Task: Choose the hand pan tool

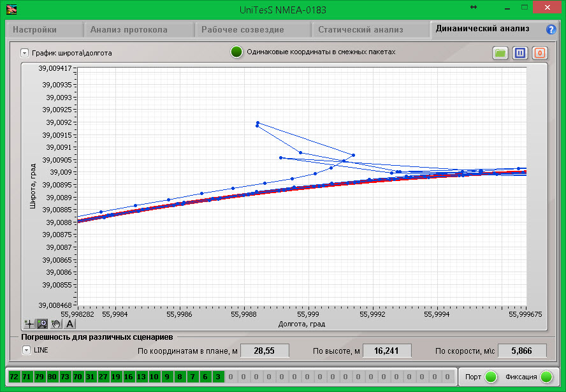Action: tap(56, 324)
